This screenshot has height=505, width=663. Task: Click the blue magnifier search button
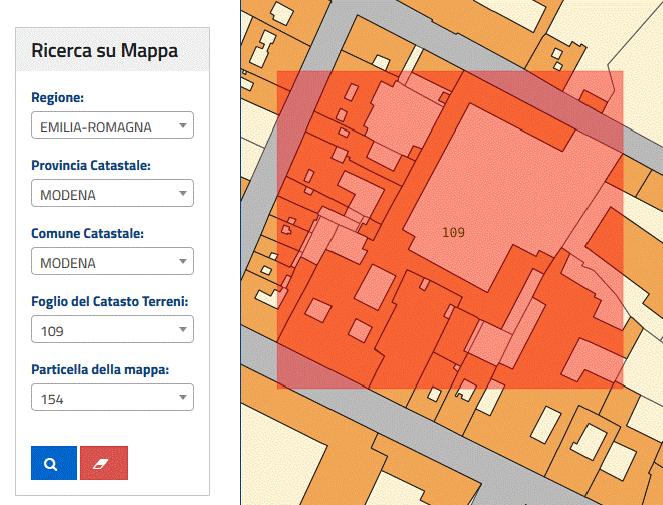click(54, 463)
